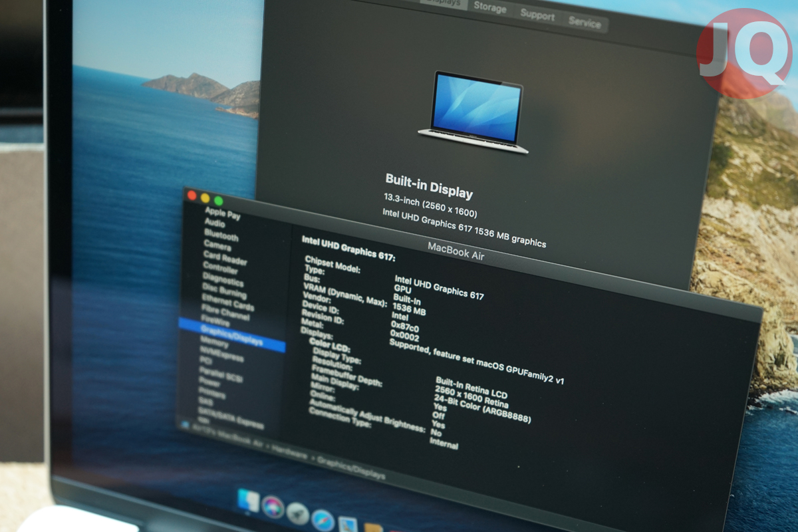Click the 'Chipset Model:' label
This screenshot has width=798, height=532.
[x=332, y=265]
